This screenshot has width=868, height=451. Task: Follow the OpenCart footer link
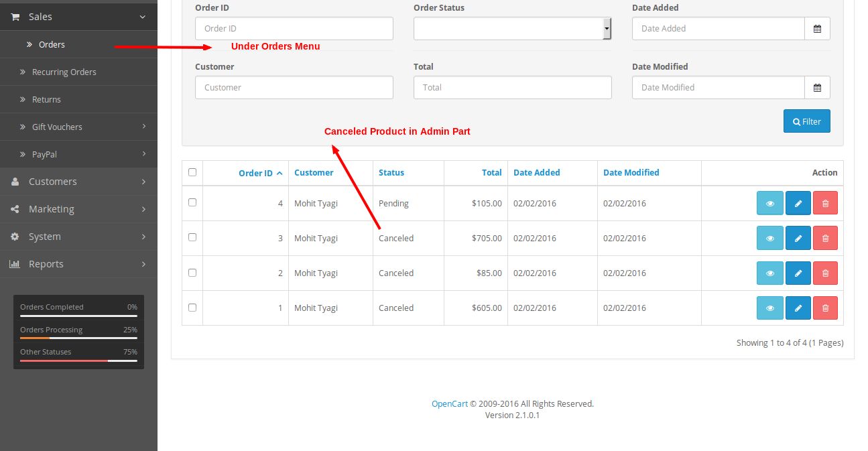pyautogui.click(x=450, y=403)
